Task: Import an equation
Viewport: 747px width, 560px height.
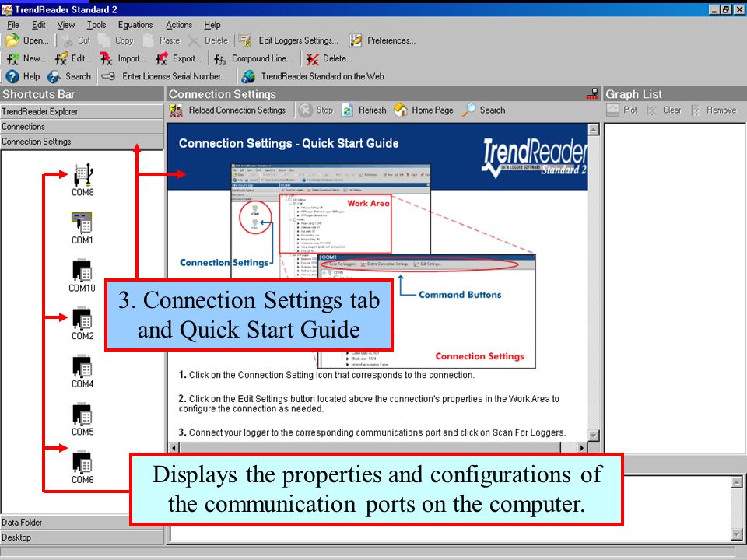Action: (x=122, y=58)
